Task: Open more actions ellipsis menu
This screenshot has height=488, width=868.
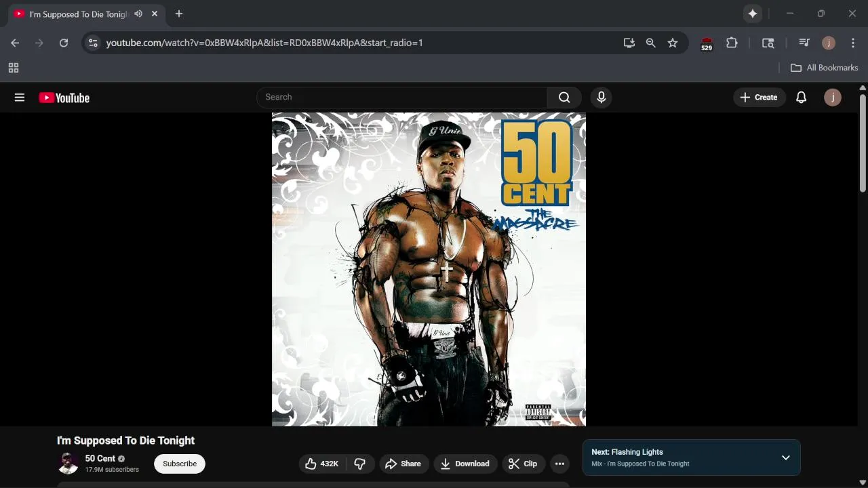Action: pos(559,464)
